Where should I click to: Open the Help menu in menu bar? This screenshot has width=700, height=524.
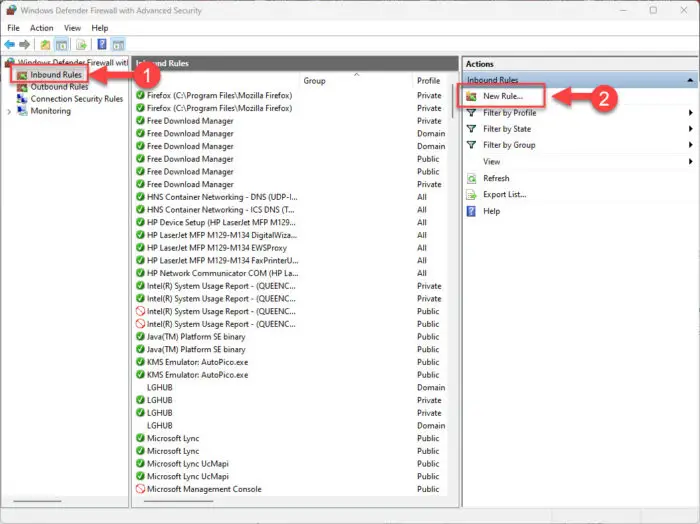100,28
